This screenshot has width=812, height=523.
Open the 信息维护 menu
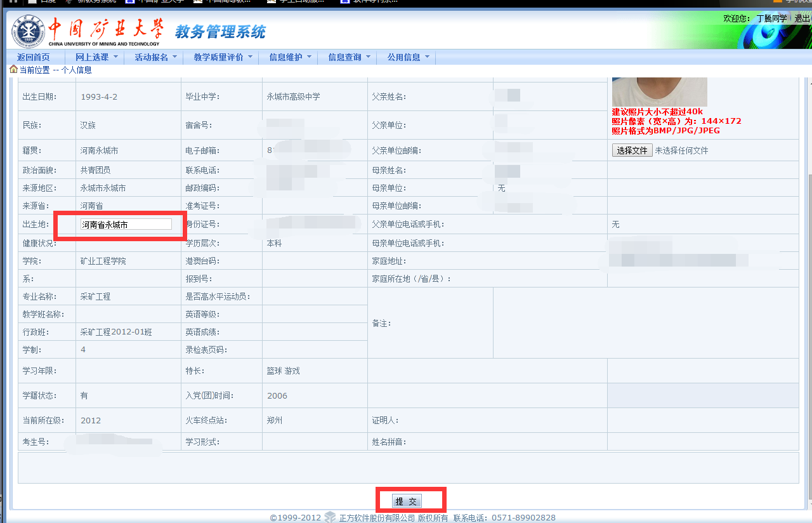[x=291, y=57]
